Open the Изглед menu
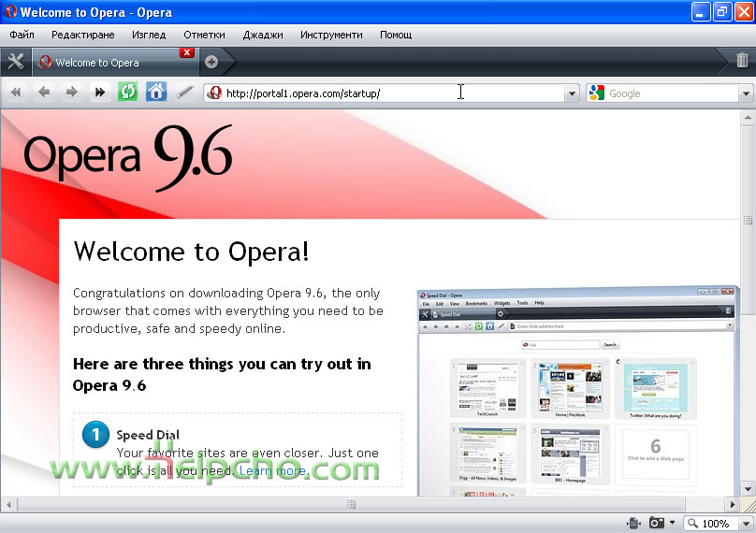The width and height of the screenshot is (756, 533). (x=149, y=35)
